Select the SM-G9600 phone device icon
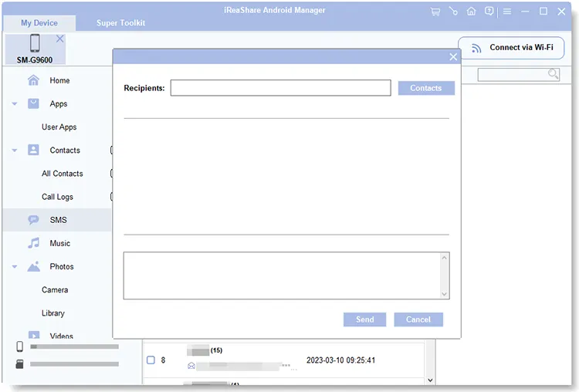The height and width of the screenshot is (392, 579). [x=35, y=42]
